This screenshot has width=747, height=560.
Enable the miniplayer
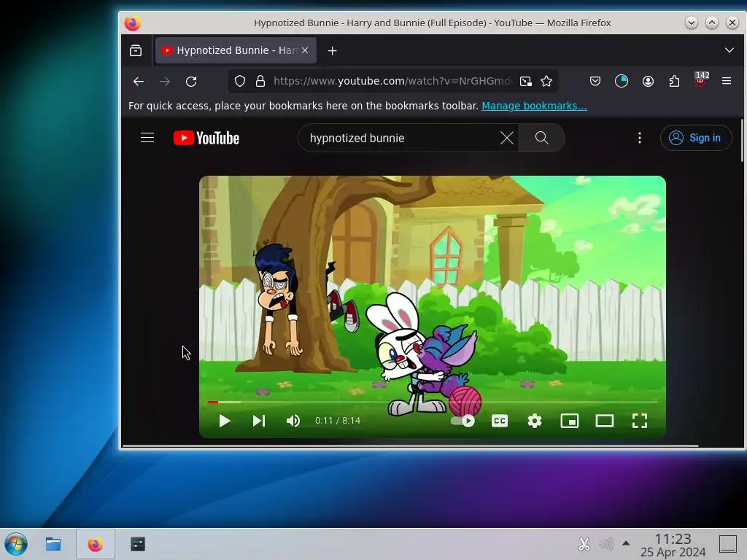570,421
